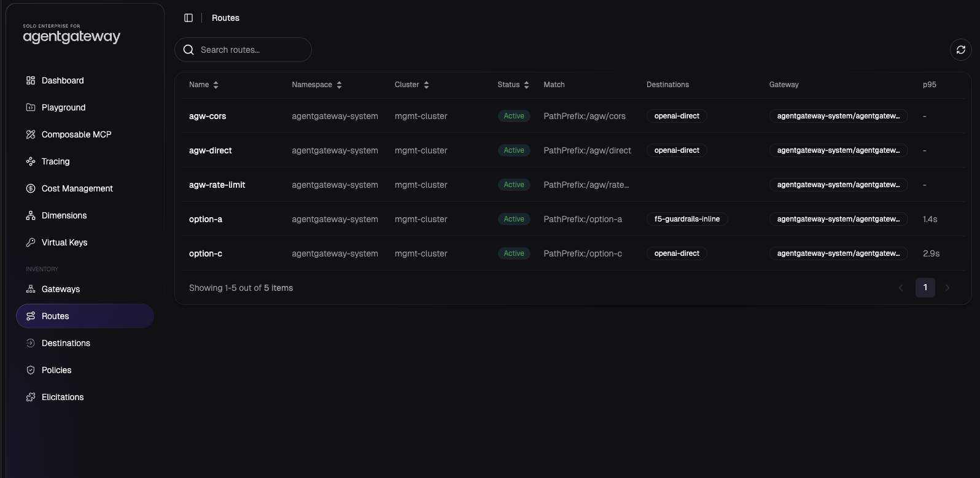Sort by Name column arrows
The width and height of the screenshot is (980, 478).
click(216, 85)
